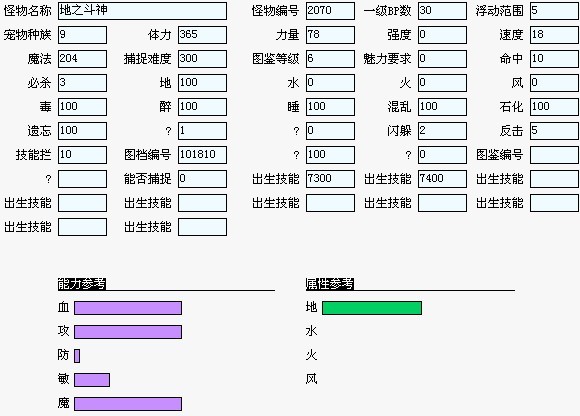Click the 出生技能 field containing 7400
The height and width of the screenshot is (416, 580).
(442, 179)
